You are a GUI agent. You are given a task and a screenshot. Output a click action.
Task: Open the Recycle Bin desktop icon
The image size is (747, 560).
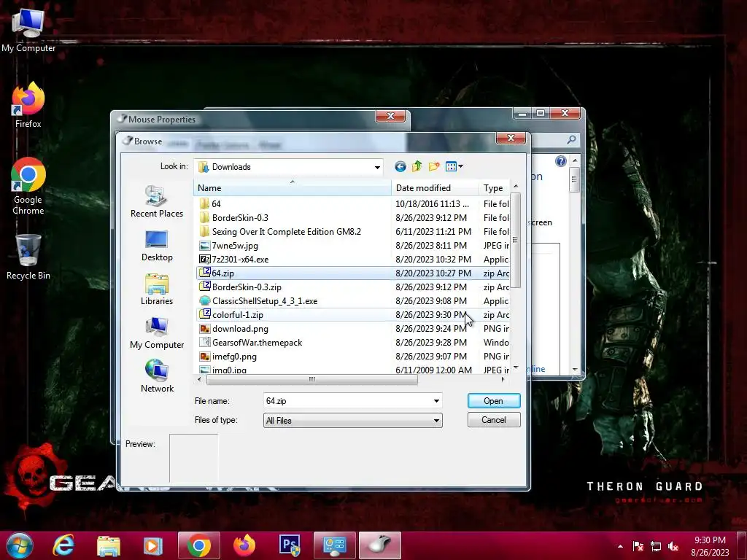(28, 257)
